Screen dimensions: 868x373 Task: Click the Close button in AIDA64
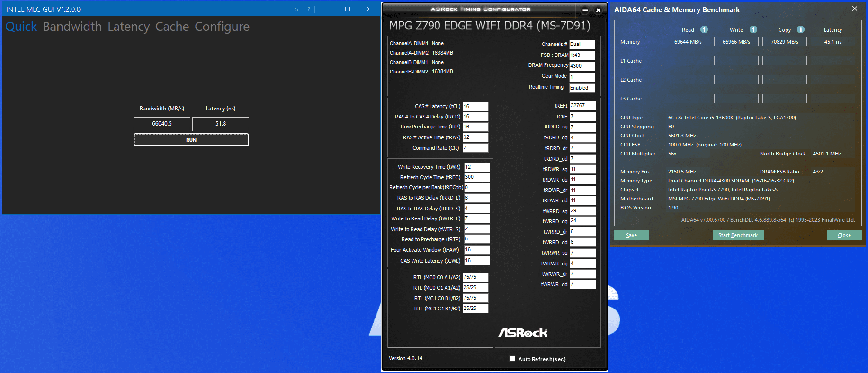[x=844, y=235]
